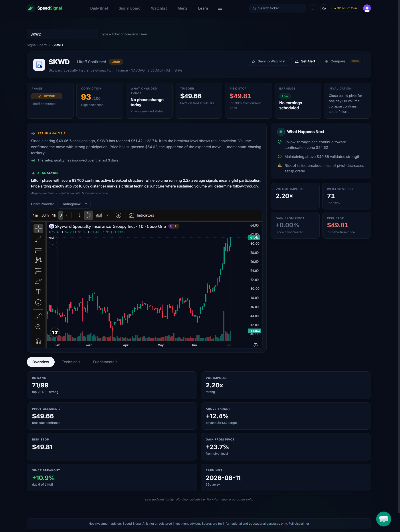Click the OPENS 7h 29m market status badge

pos(345,8)
